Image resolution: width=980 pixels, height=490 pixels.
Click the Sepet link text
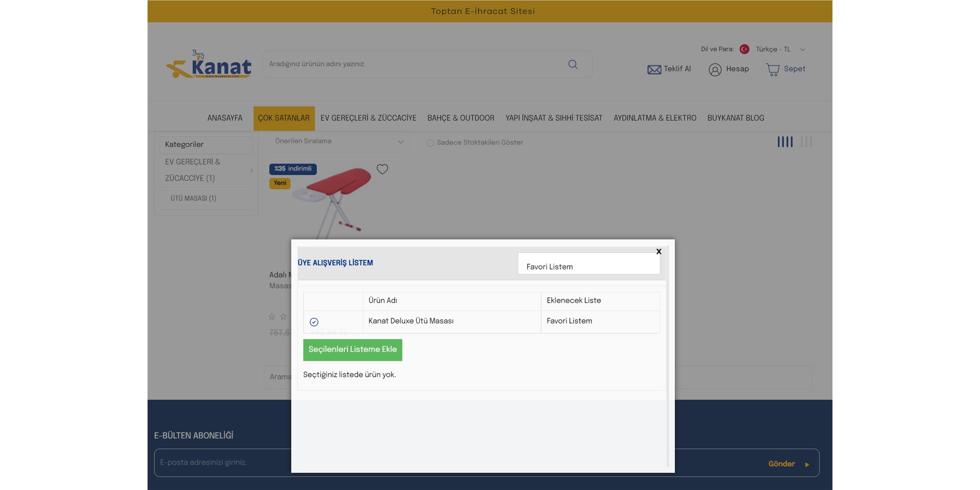click(794, 69)
